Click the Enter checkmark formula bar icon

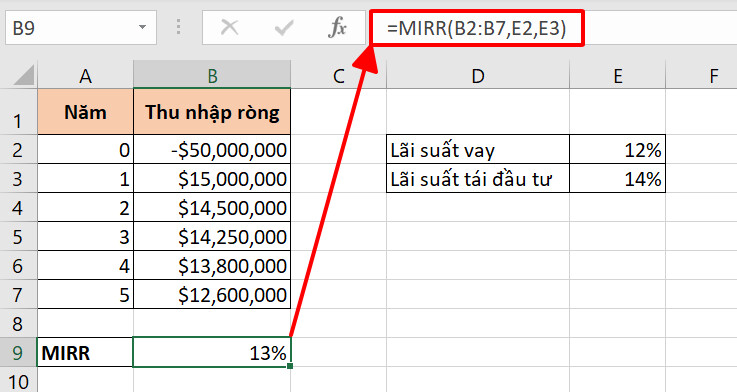pyautogui.click(x=284, y=28)
